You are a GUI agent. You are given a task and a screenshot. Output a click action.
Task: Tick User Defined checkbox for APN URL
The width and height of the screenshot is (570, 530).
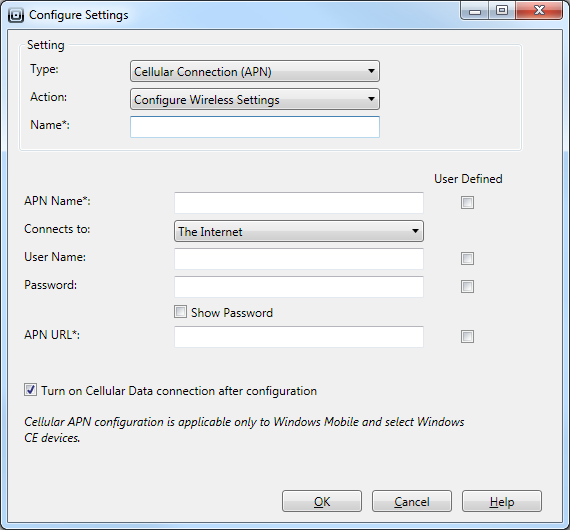(x=467, y=336)
